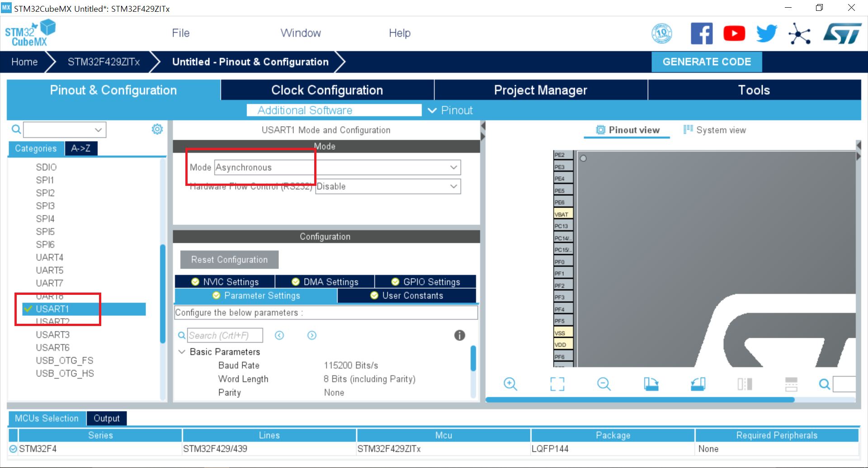Switch to System view

(x=715, y=130)
